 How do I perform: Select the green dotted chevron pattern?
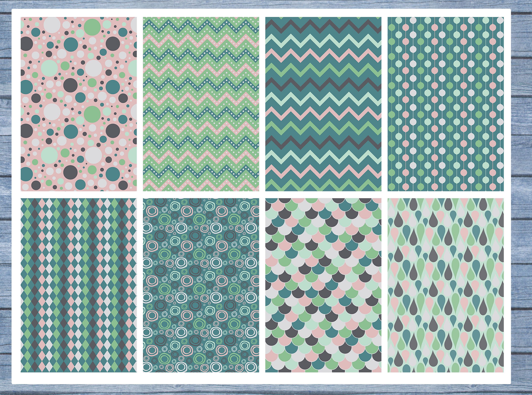(201, 104)
